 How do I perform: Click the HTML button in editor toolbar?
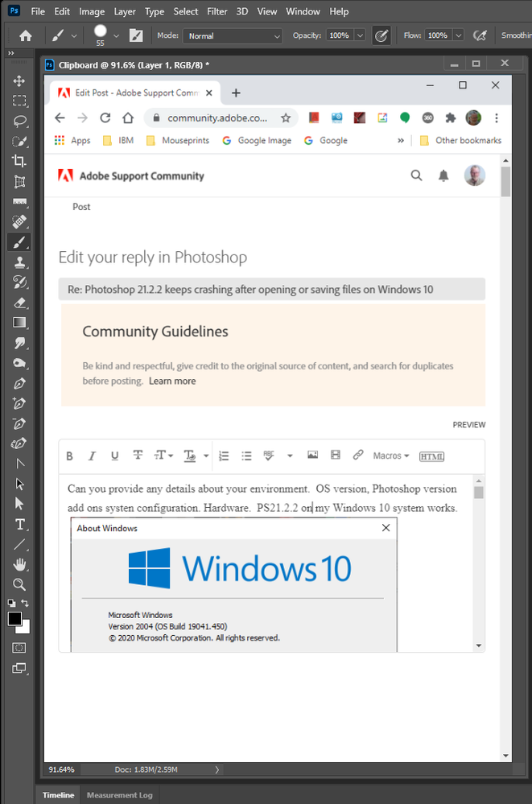431,456
